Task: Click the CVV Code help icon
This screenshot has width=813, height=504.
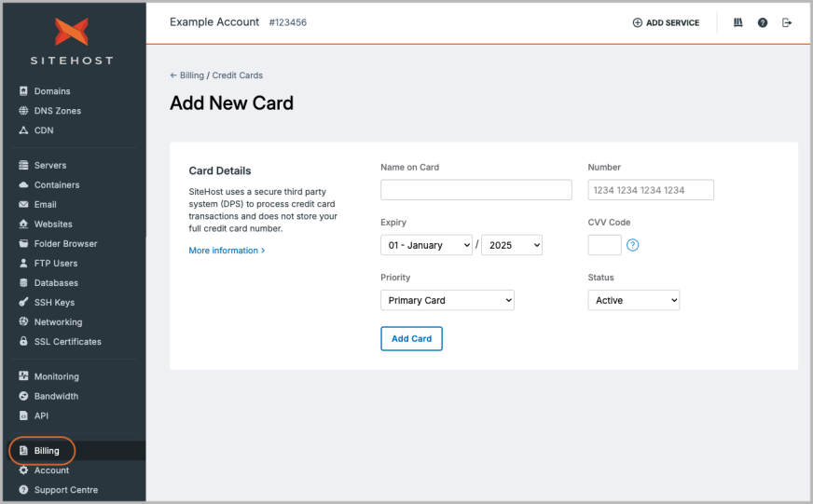Action: pos(632,245)
